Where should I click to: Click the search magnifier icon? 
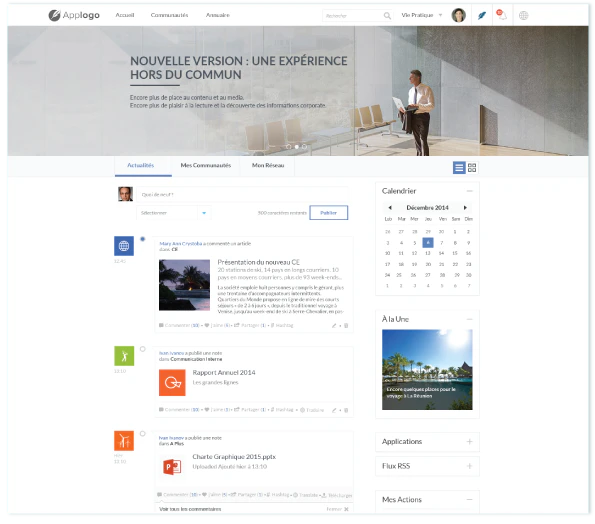click(387, 16)
